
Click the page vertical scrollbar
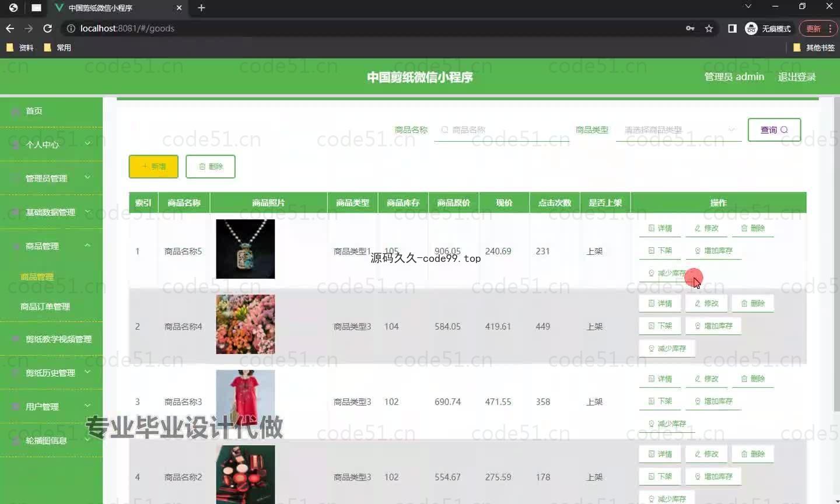836,254
